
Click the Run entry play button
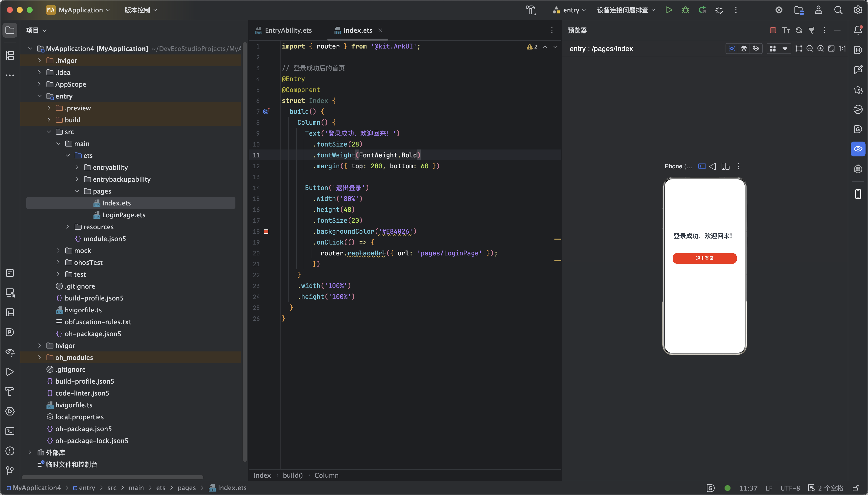668,10
